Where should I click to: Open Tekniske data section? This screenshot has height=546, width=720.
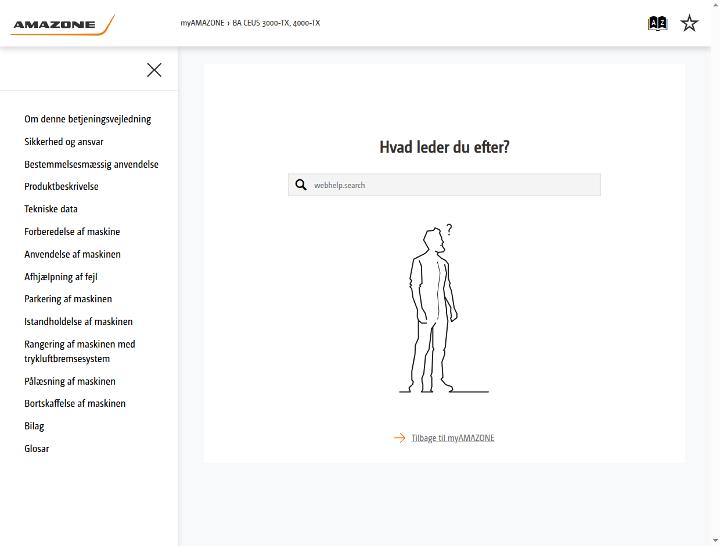click(51, 209)
